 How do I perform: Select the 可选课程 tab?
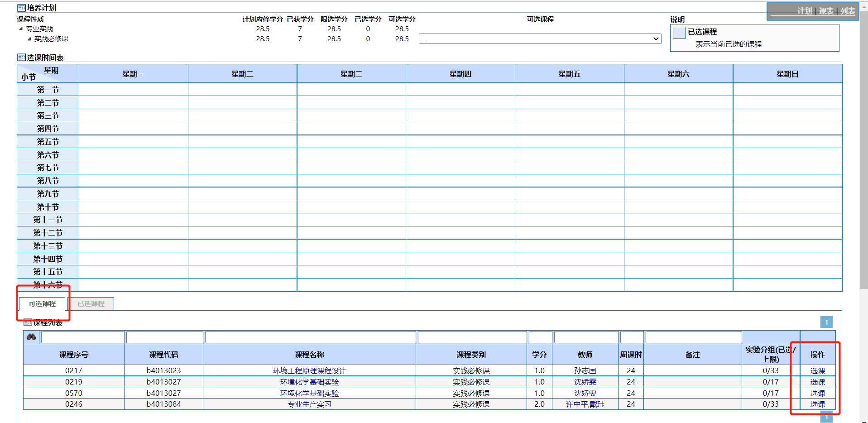42,303
